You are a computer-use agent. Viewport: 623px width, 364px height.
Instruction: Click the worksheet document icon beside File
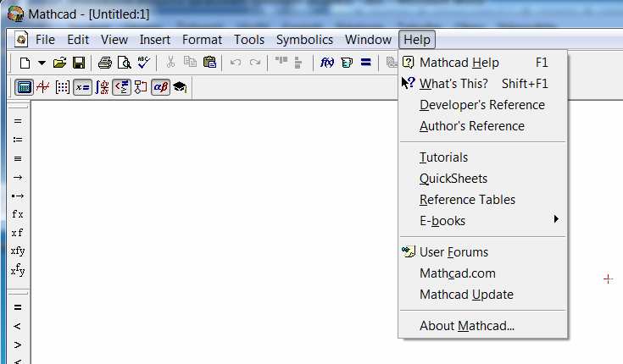(21, 39)
